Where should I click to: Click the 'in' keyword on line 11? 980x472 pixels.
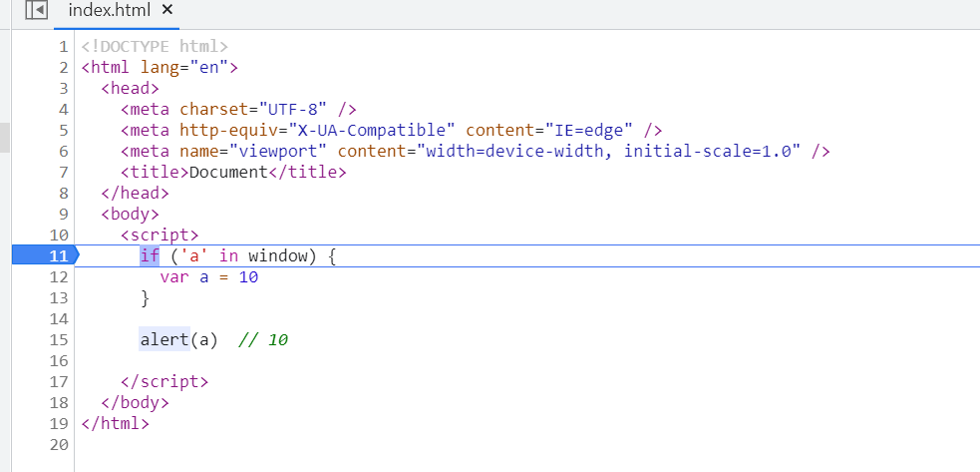[228, 256]
